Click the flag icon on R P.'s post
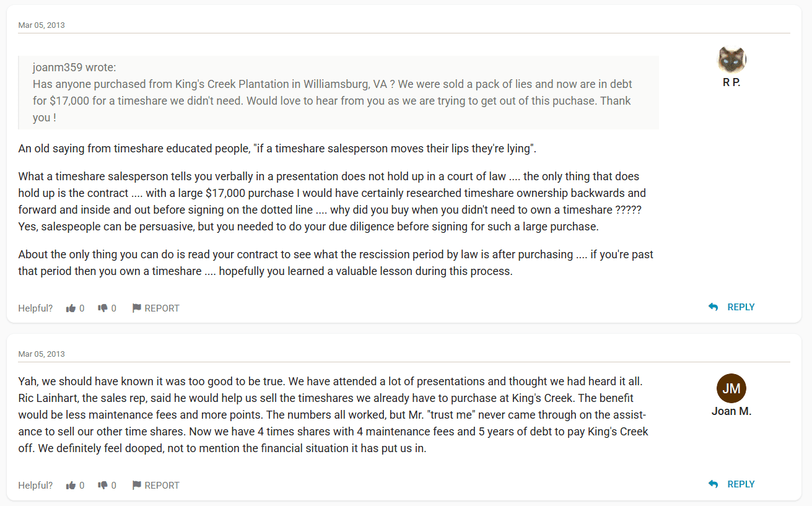Viewport: 812px width, 506px height. pyautogui.click(x=137, y=308)
